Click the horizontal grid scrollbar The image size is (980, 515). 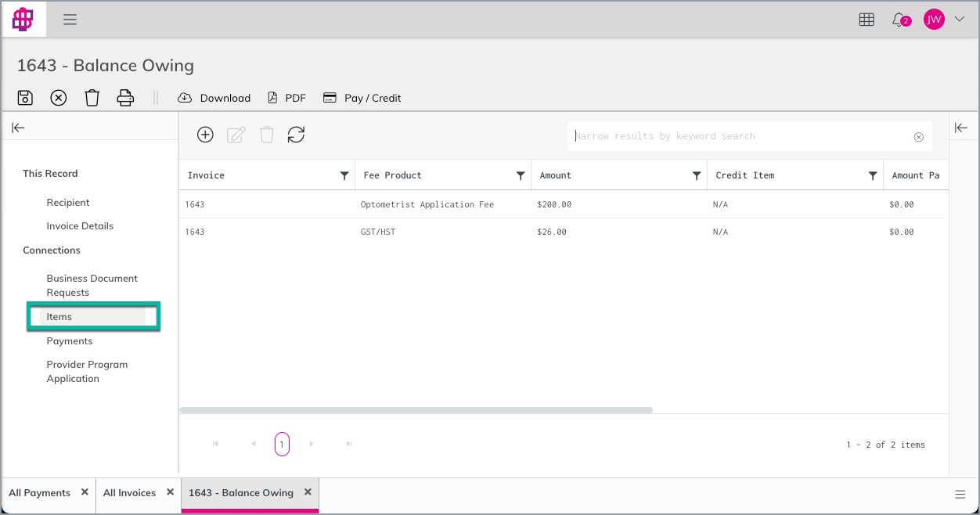click(416, 409)
